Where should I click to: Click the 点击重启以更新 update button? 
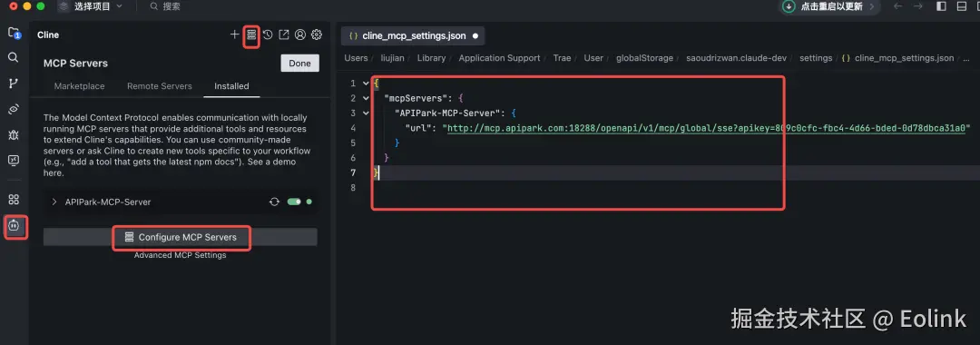click(x=831, y=6)
